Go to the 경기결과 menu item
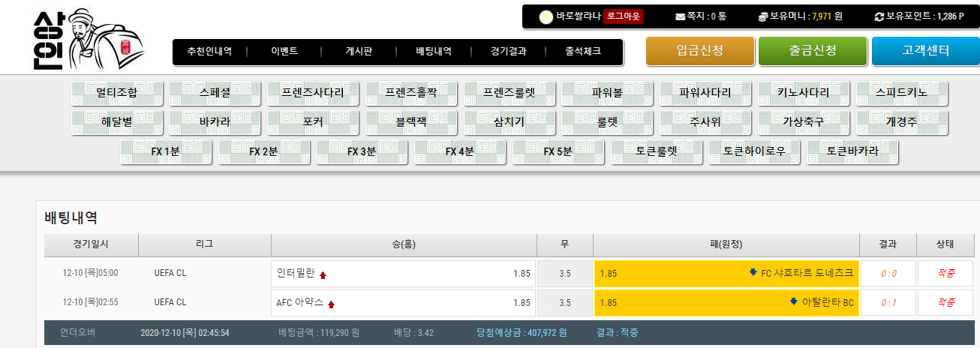The height and width of the screenshot is (348, 980). point(508,52)
